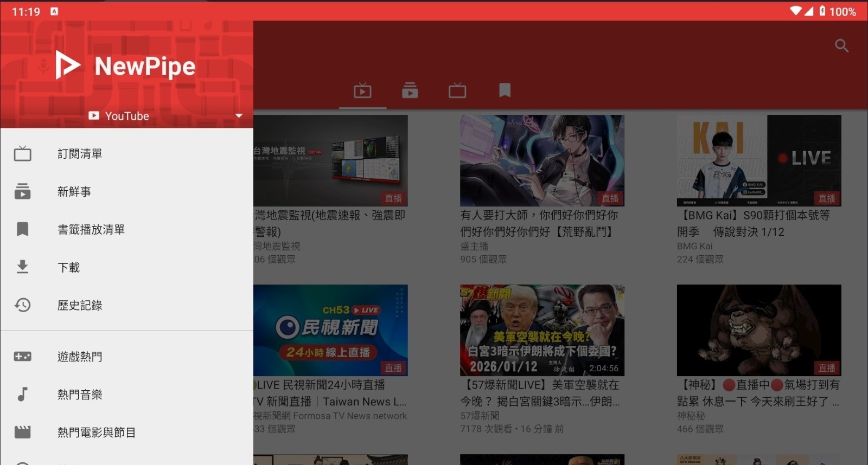Click the TV icon beside 訂閱清單

(22, 154)
